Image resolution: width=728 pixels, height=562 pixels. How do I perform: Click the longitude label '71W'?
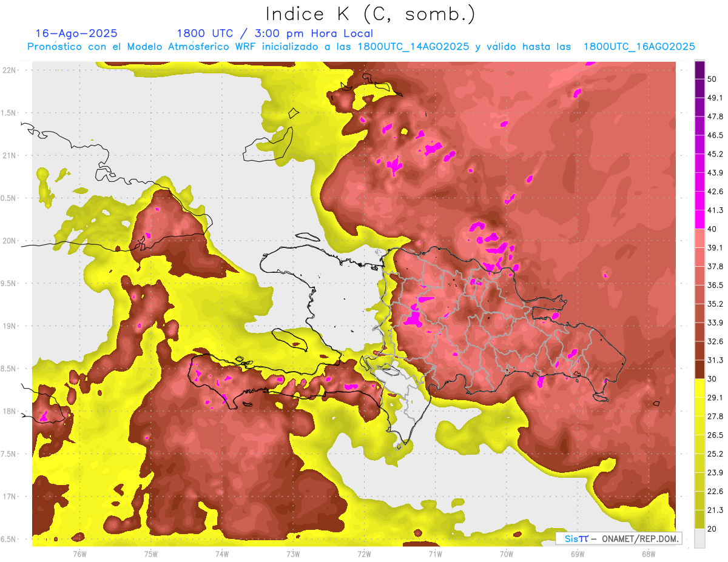click(x=435, y=554)
